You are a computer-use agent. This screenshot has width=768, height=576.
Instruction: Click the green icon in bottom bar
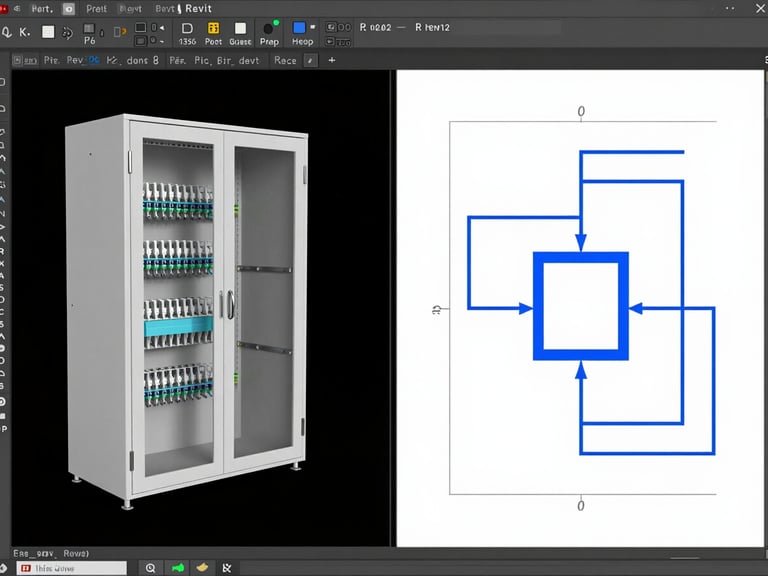click(x=178, y=568)
